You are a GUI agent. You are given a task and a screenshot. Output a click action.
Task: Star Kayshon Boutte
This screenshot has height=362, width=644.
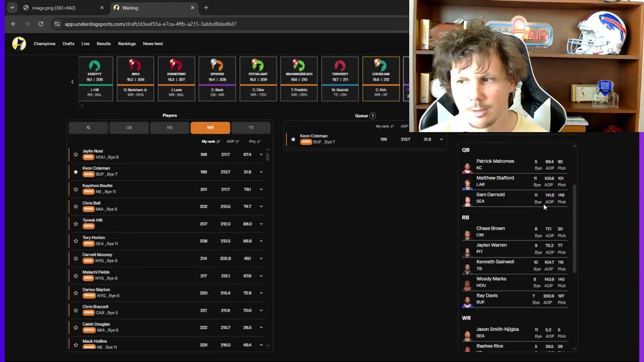(x=75, y=189)
